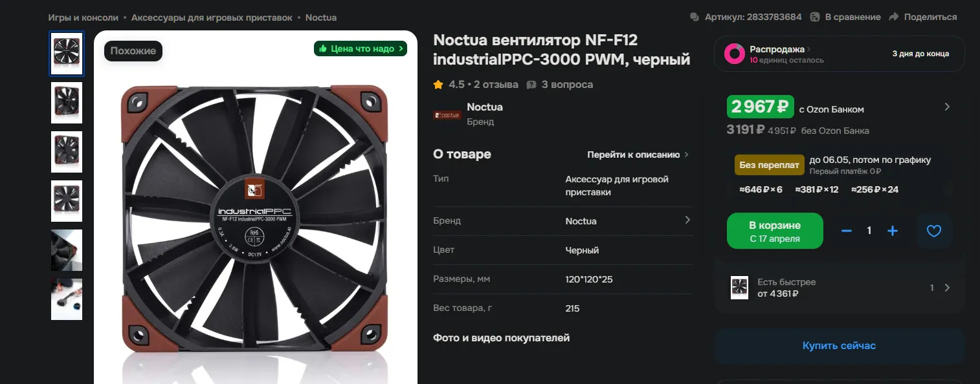Expand Ozon Bank price details chevron
The image size is (980, 384).
click(947, 107)
